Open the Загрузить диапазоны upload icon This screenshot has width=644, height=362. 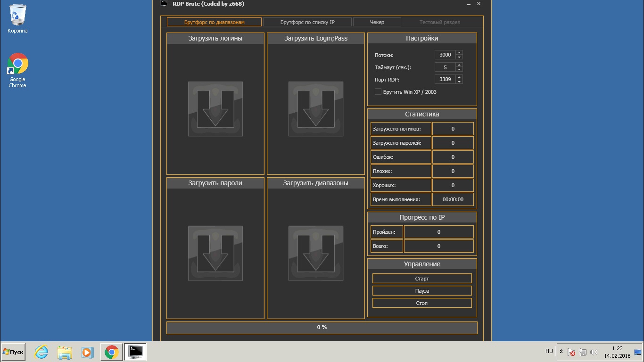coord(315,254)
